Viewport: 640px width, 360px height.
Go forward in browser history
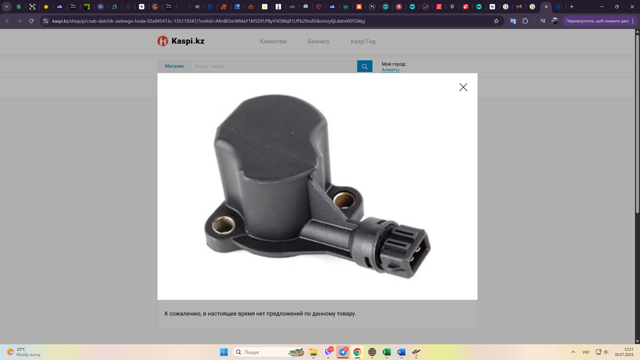pos(19,21)
